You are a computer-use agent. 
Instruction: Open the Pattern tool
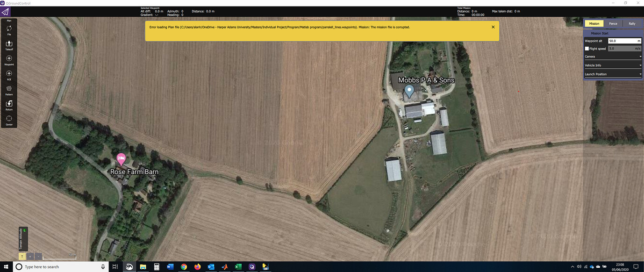pos(9,90)
